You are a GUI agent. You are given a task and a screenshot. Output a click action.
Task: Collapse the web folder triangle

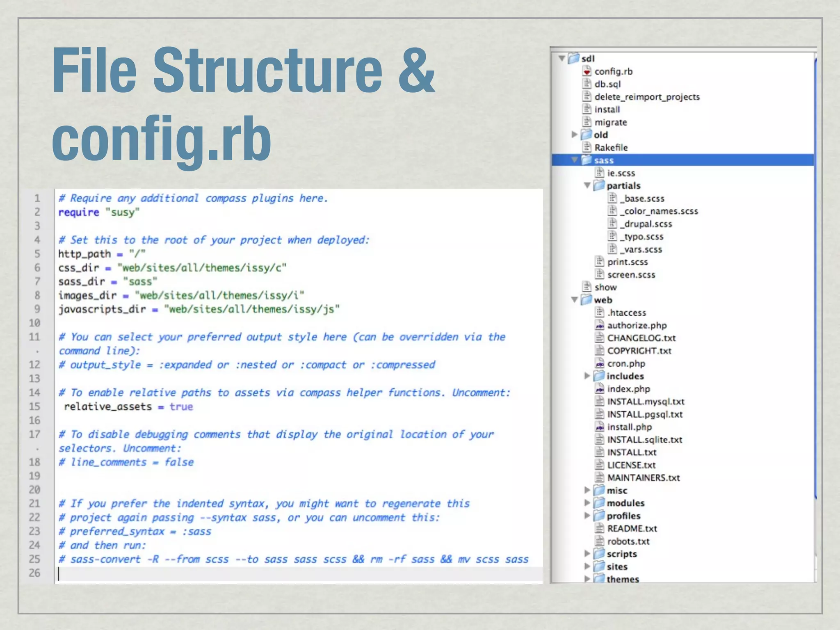[x=575, y=300]
